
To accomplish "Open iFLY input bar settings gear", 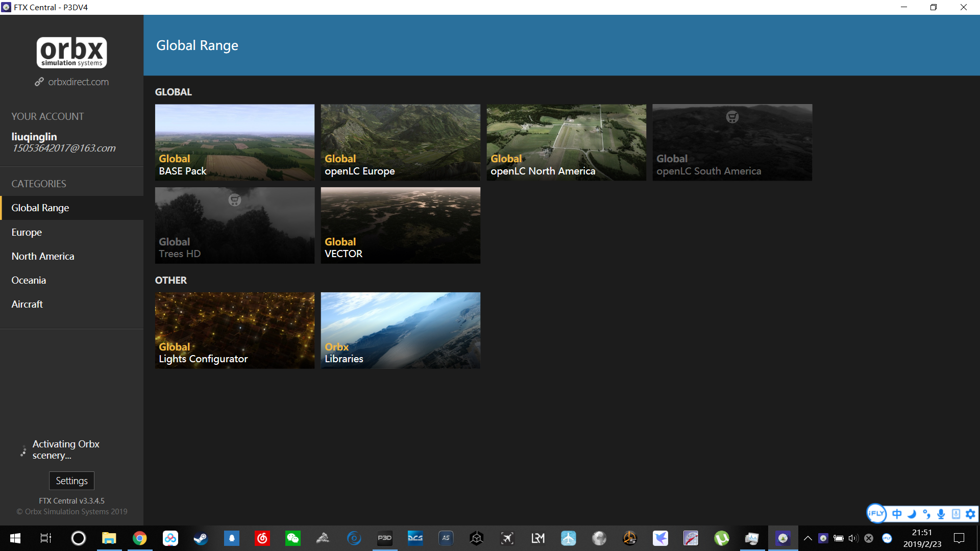I will [x=971, y=514].
